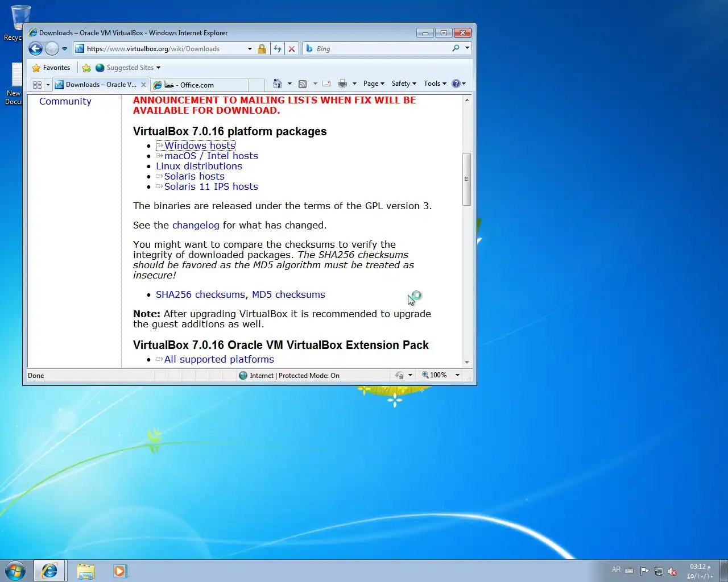Click the greyed Forward arrow button

point(52,49)
